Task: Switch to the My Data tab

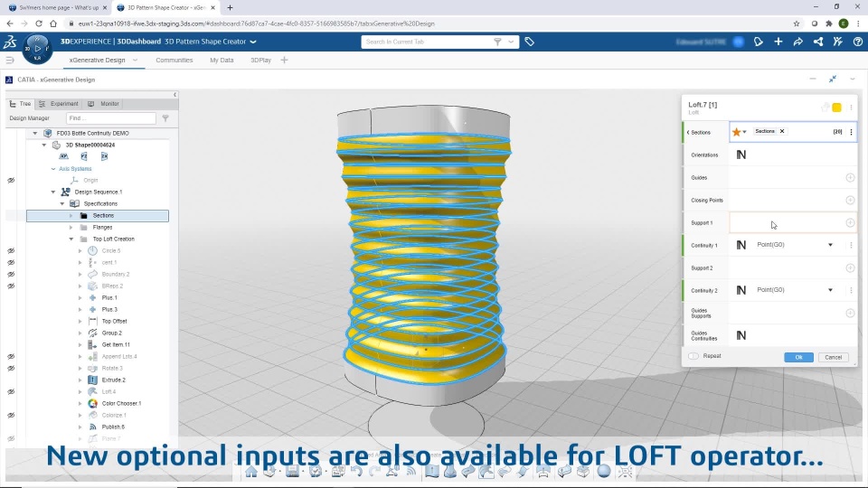Action: (222, 60)
